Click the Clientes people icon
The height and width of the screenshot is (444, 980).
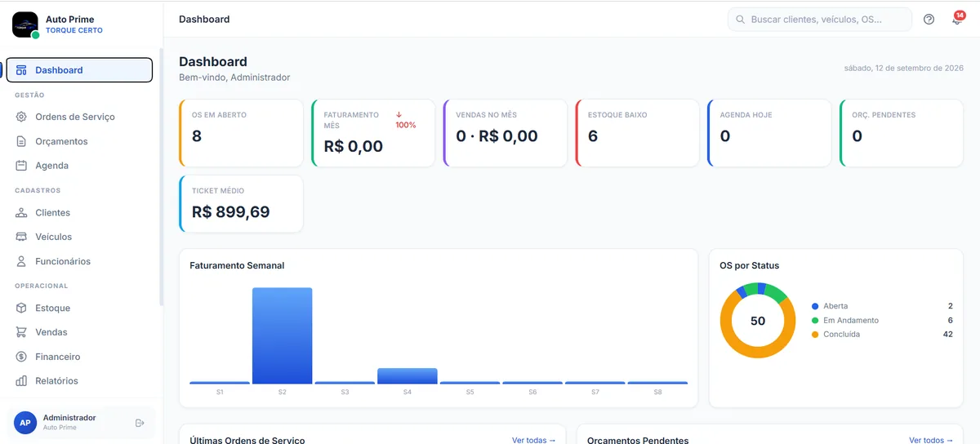21,212
